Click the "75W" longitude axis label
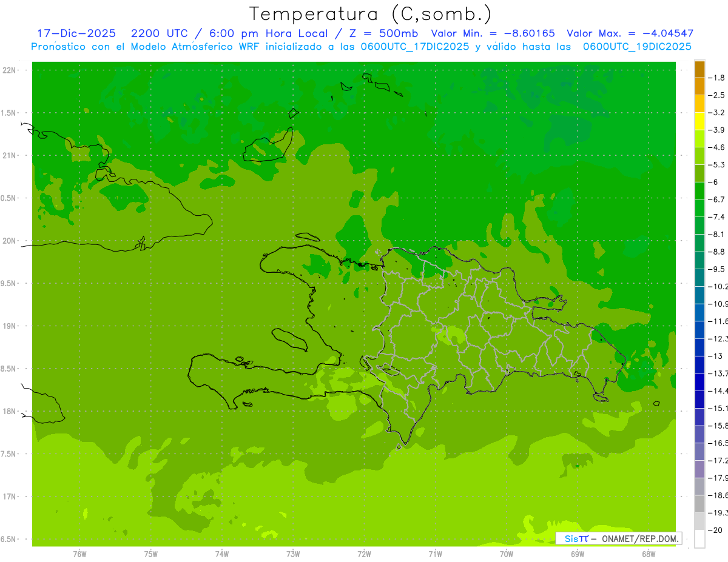728x562 pixels. [x=150, y=554]
